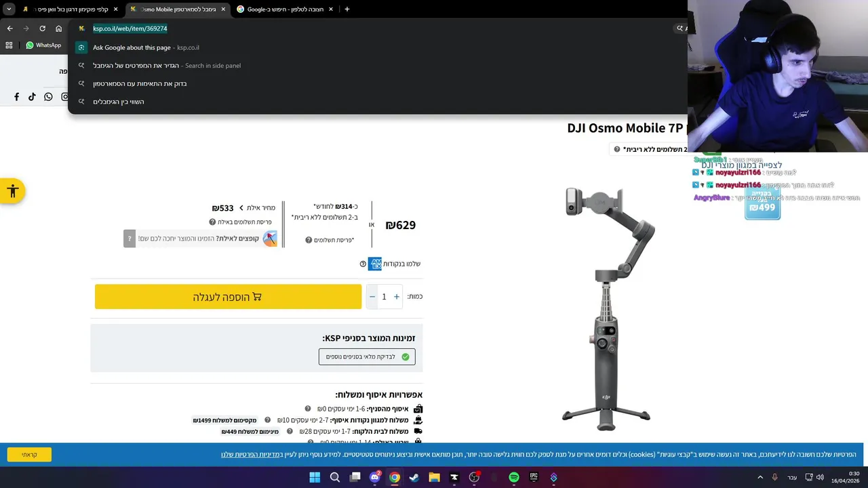Click the 'מינימום למשלוח ₪449' tag
This screenshot has height=488, width=868.
click(x=250, y=432)
